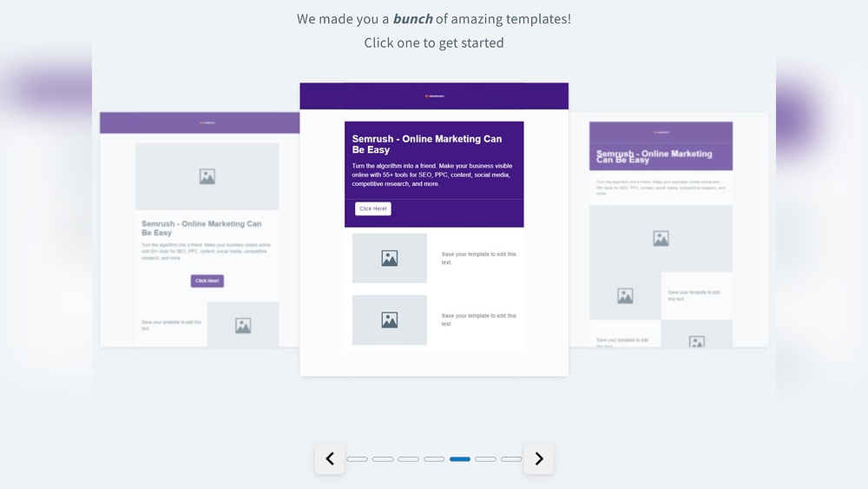Click the italic word 'bunch' in the heading
868x489 pixels.
pyautogui.click(x=412, y=19)
